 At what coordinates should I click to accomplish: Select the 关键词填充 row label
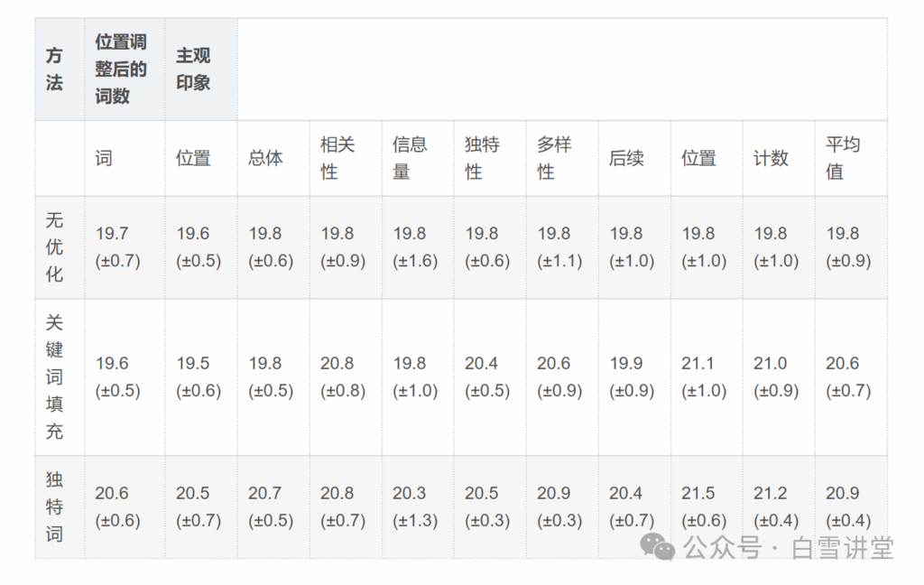[x=55, y=376]
